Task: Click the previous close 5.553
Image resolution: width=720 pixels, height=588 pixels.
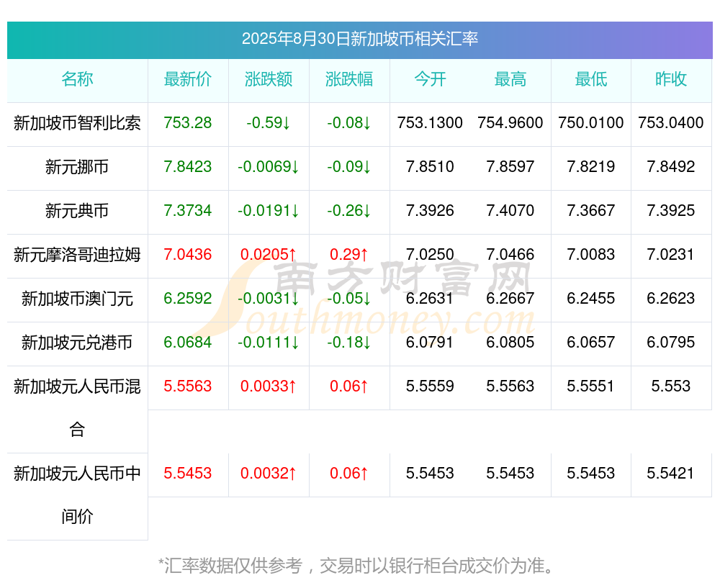Action: [671, 386]
